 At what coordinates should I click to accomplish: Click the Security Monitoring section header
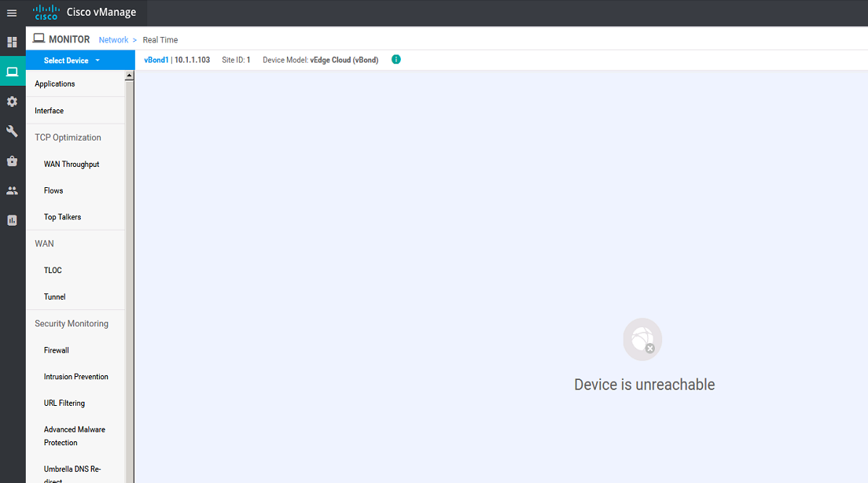tap(72, 323)
